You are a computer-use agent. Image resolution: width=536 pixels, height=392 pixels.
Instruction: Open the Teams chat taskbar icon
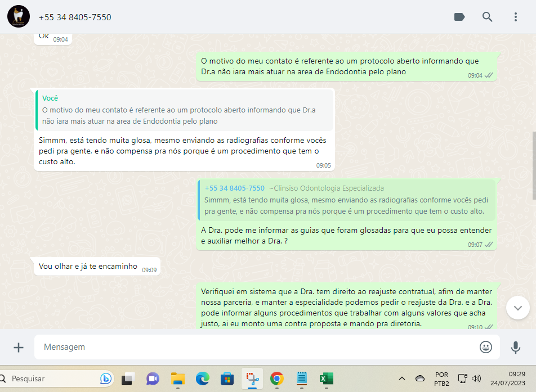pyautogui.click(x=153, y=379)
